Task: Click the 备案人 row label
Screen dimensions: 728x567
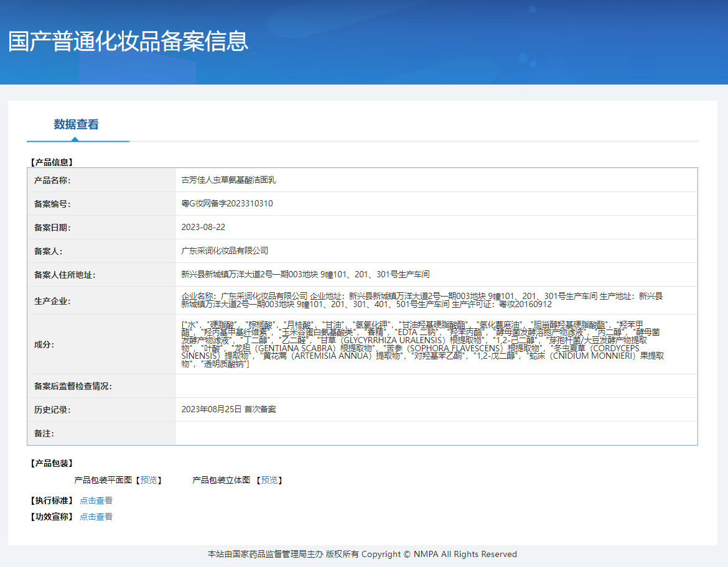Action: point(48,252)
